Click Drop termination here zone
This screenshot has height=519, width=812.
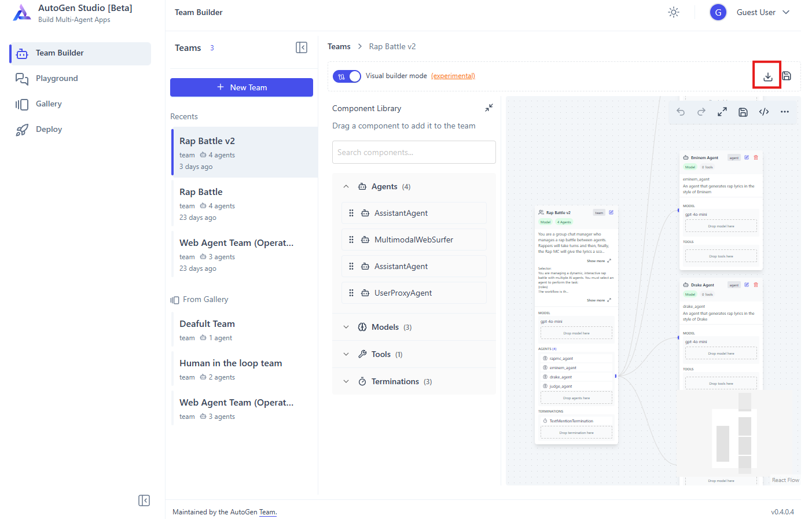point(576,433)
